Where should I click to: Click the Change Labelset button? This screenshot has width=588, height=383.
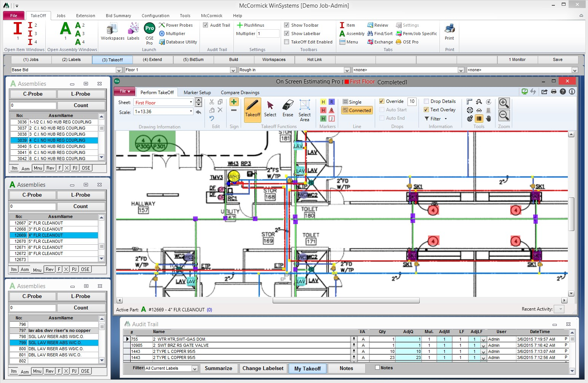[263, 369]
